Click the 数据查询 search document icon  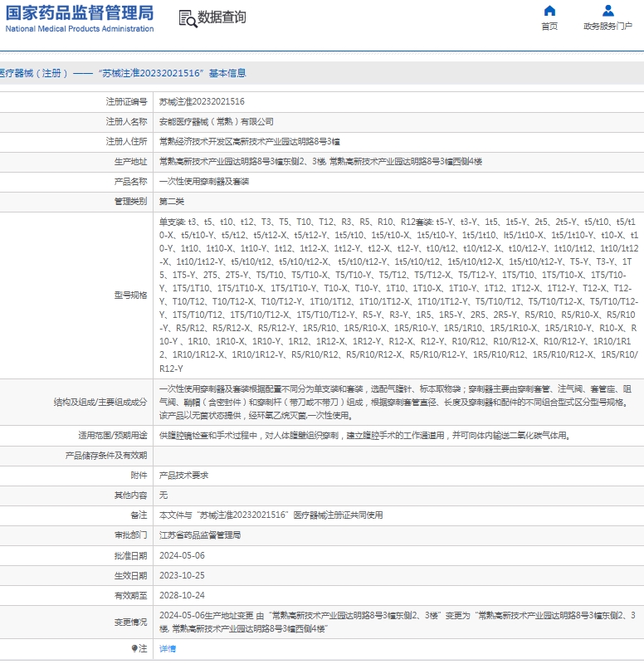tap(188, 18)
